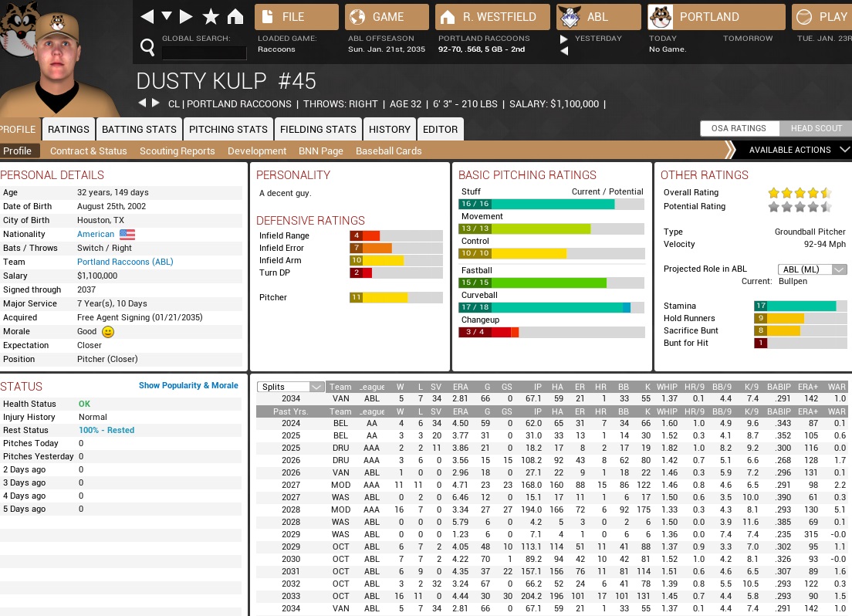Switch to Head Scout ratings
Viewport: 852px width, 616px height.
pos(816,128)
